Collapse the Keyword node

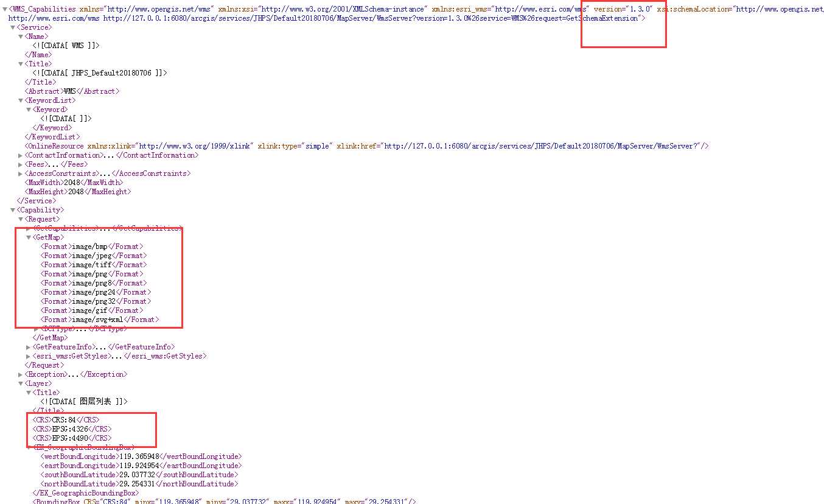28,110
